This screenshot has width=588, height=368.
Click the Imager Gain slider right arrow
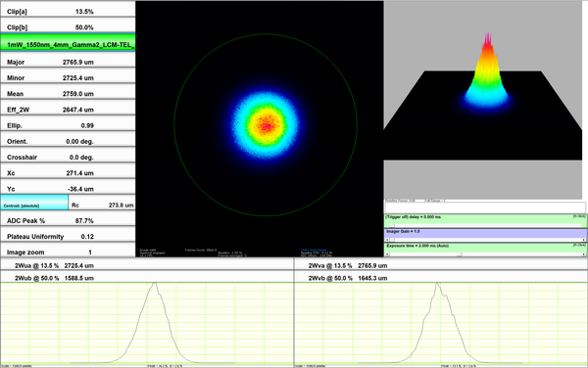(583, 240)
